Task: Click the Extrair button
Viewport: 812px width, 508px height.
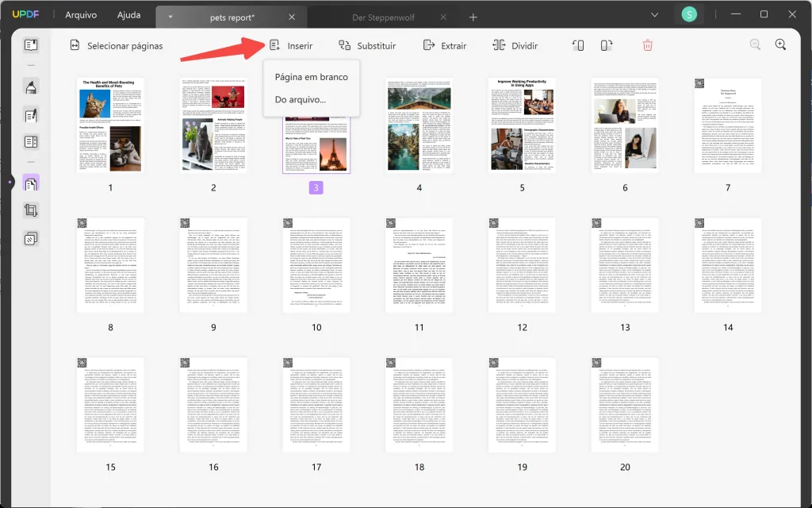Action: point(445,45)
